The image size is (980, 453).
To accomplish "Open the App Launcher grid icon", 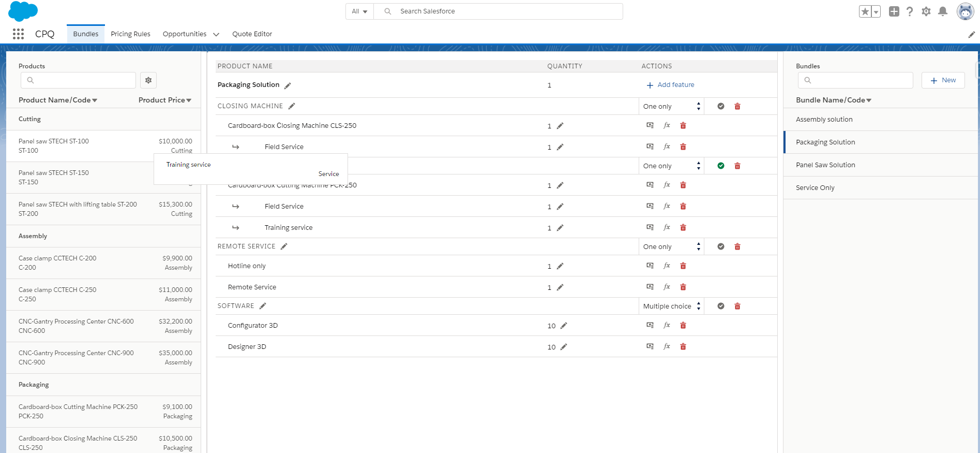I will tap(18, 34).
